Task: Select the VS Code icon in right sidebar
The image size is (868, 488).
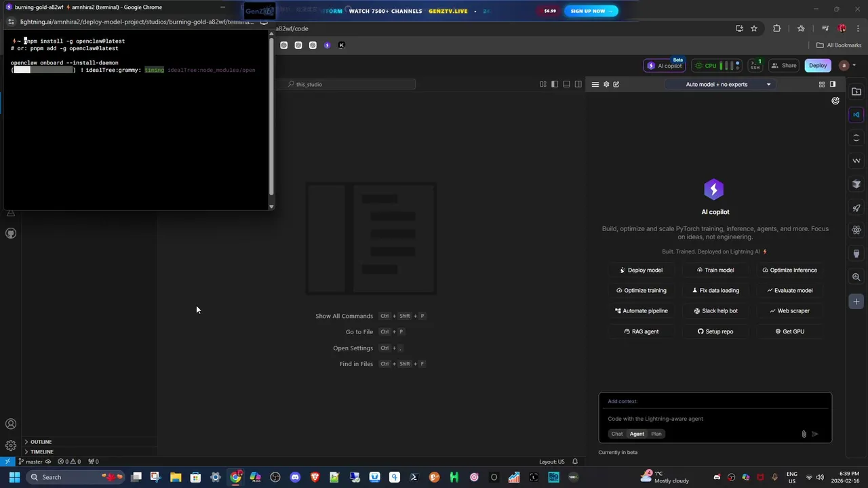Action: pos(856,115)
